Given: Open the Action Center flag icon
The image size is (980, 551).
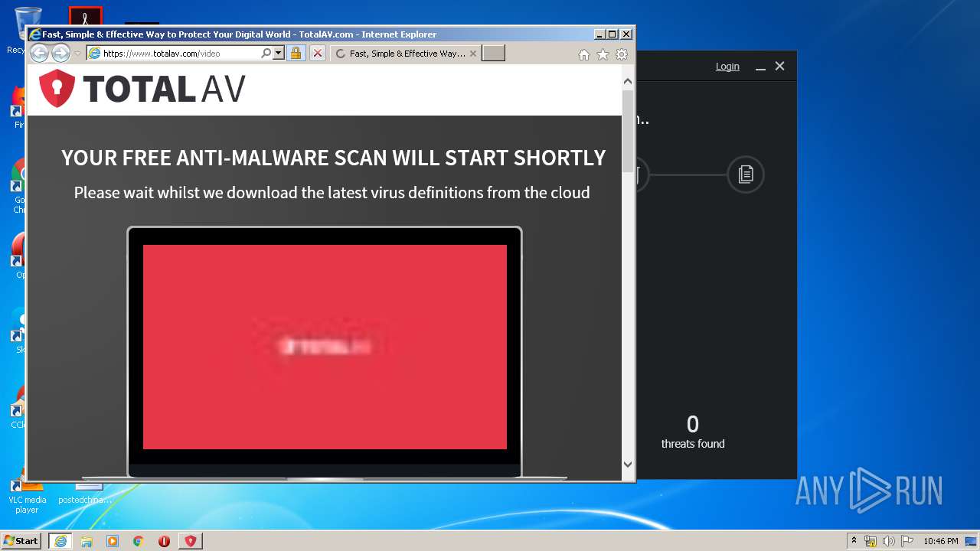Looking at the screenshot, I should pyautogui.click(x=907, y=541).
